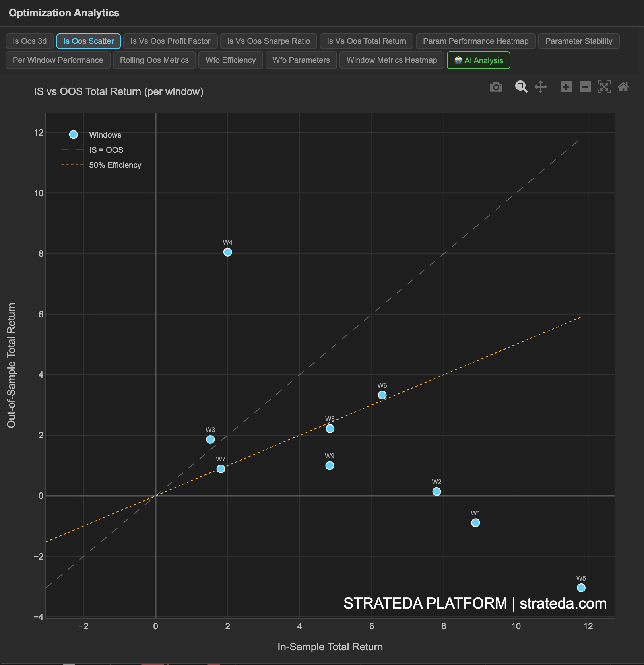Click the robot icon on AI Analysis
This screenshot has width=644, height=665.
coord(458,60)
